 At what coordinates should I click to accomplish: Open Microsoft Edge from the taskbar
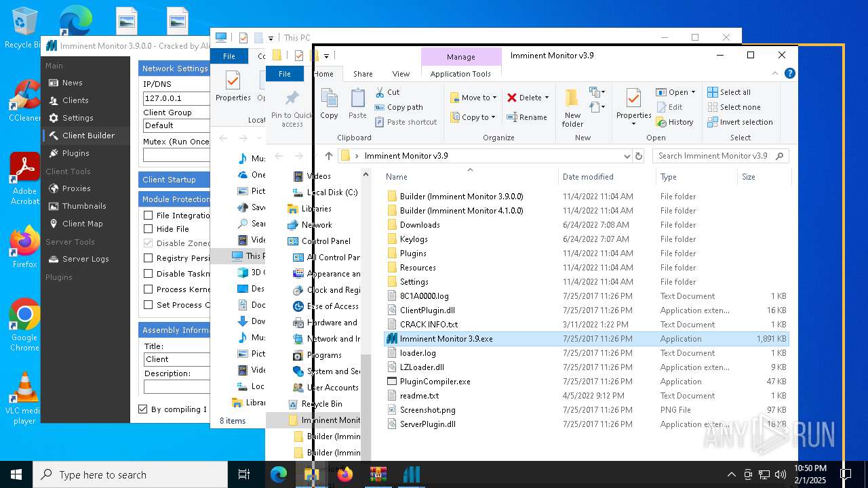click(x=279, y=474)
